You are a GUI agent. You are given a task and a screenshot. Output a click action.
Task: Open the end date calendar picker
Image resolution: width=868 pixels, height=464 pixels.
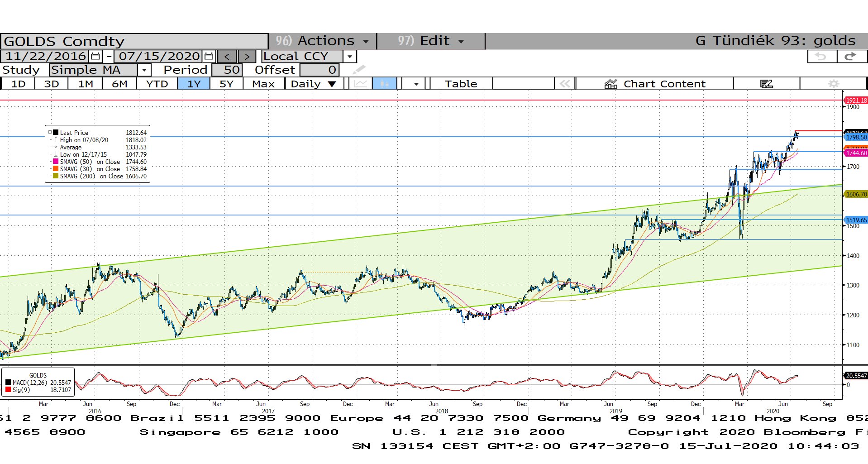coord(209,56)
